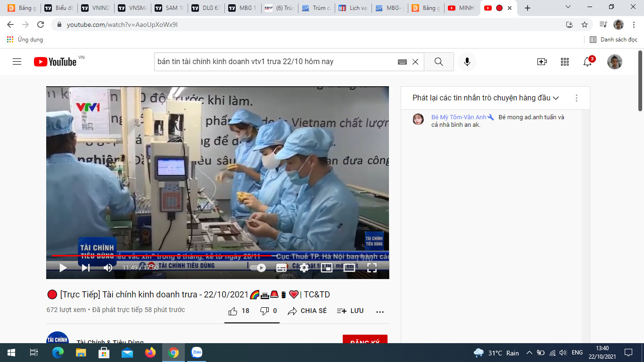Toggle subtitles in the video player

click(x=281, y=268)
